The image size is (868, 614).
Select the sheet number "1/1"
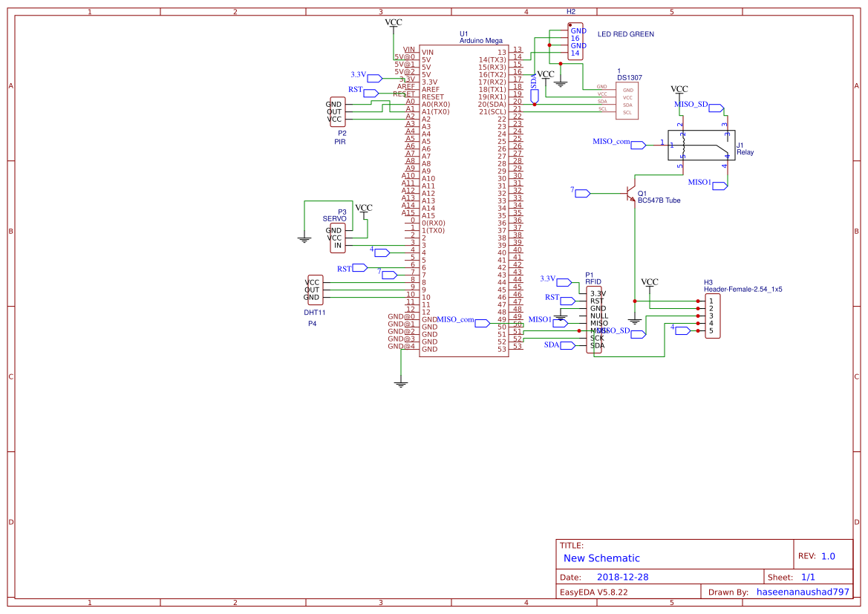tap(808, 577)
